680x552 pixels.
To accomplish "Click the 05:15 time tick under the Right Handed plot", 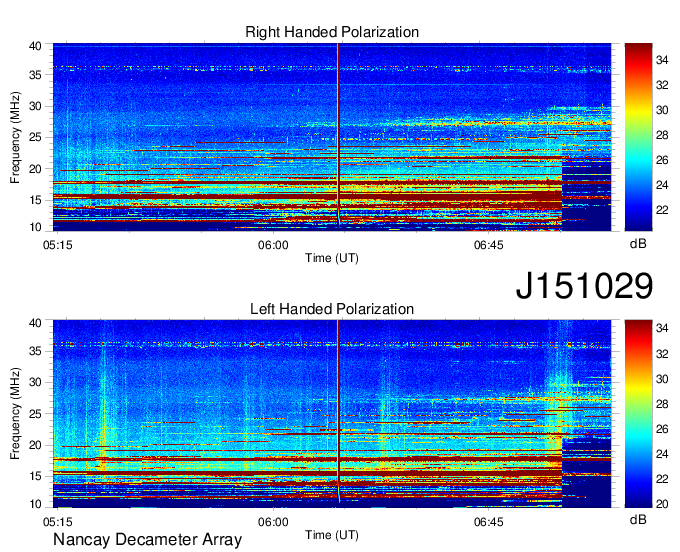I will pos(58,245).
